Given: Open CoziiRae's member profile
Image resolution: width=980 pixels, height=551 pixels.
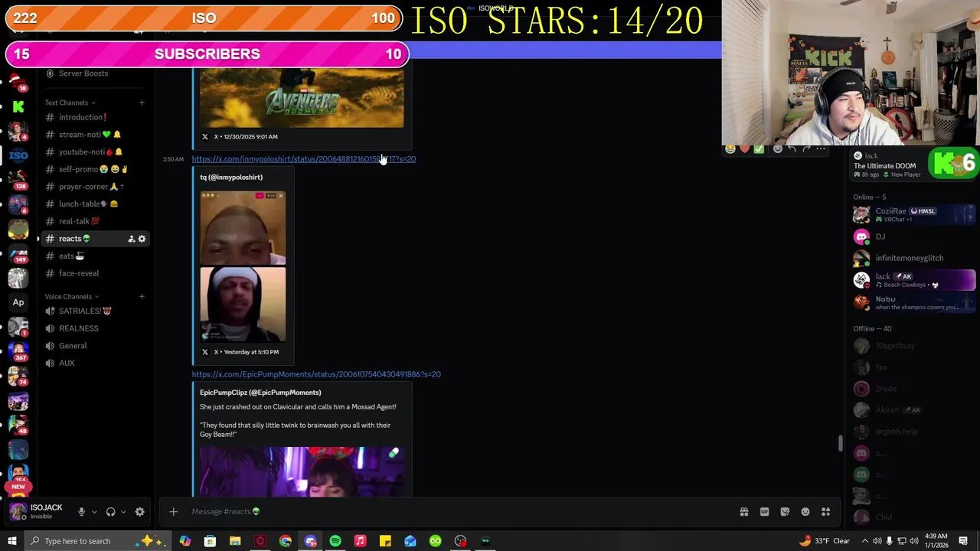Looking at the screenshot, I should click(914, 214).
